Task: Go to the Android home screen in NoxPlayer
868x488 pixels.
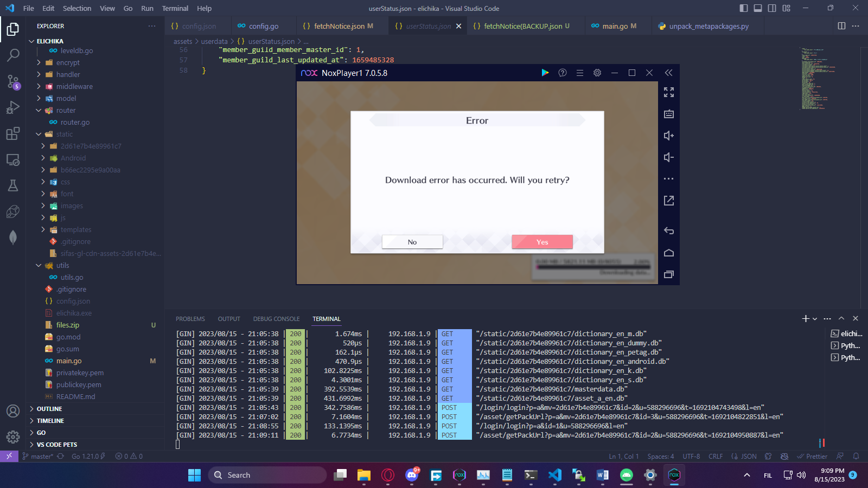Action: (668, 253)
